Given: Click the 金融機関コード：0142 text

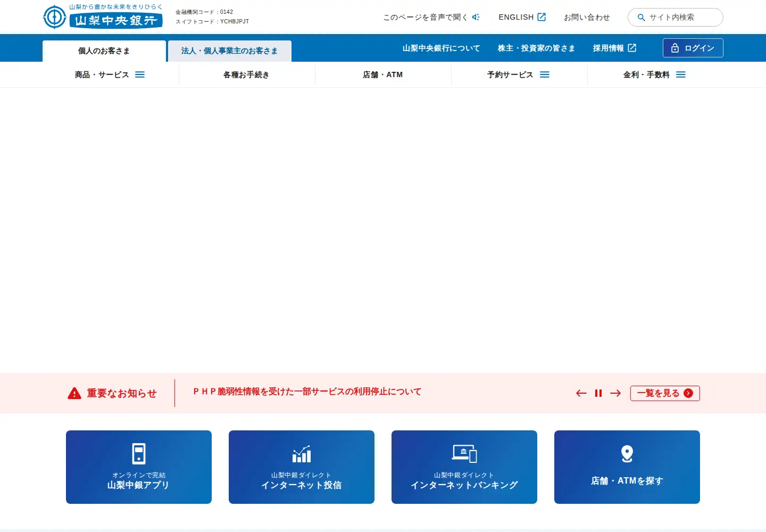Looking at the screenshot, I should coord(204,12).
